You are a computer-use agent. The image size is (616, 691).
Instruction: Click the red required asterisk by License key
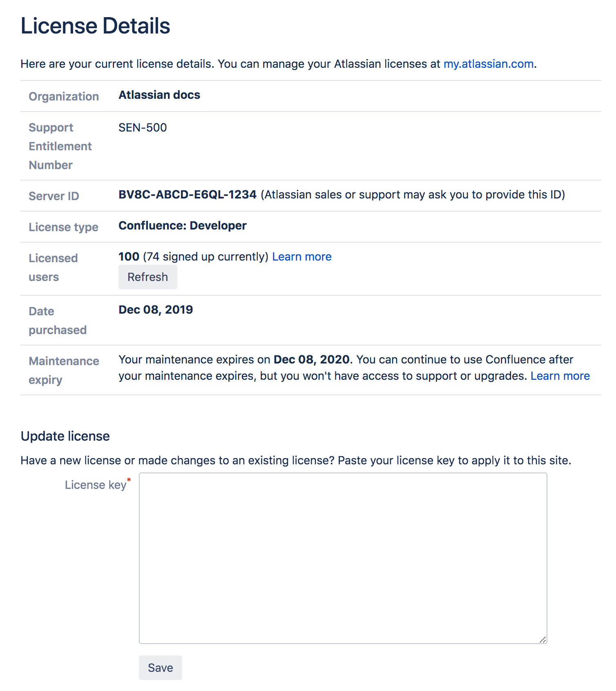129,479
